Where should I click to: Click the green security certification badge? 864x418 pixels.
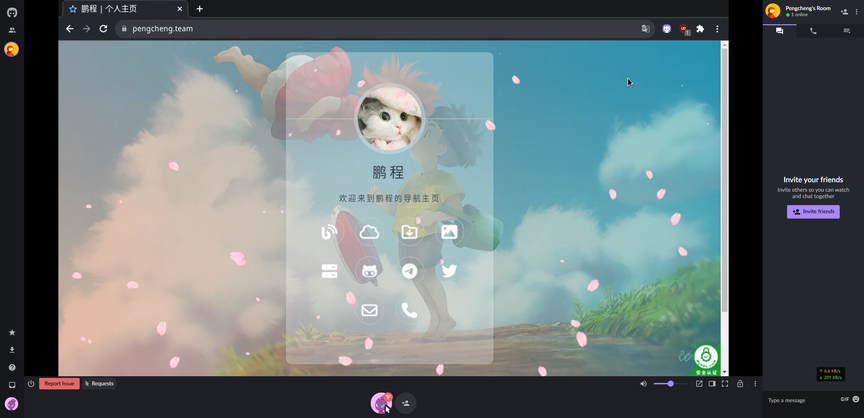click(x=706, y=360)
